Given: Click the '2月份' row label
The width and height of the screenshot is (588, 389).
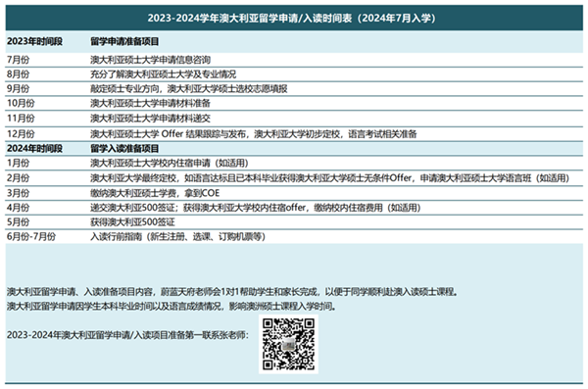Looking at the screenshot, I should tap(18, 177).
